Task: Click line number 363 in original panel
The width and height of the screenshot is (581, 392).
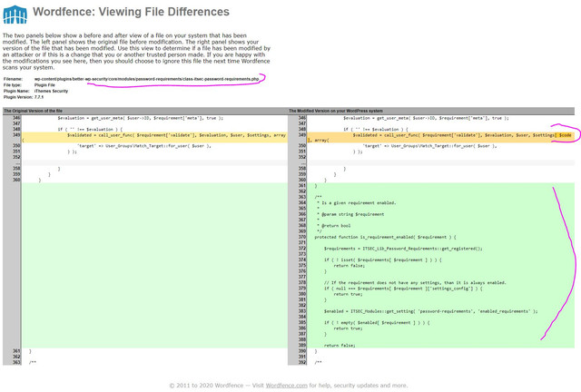Action: click(x=16, y=362)
